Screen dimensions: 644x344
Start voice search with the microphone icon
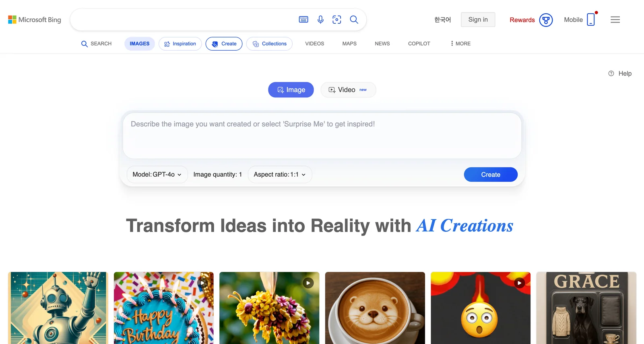(320, 19)
